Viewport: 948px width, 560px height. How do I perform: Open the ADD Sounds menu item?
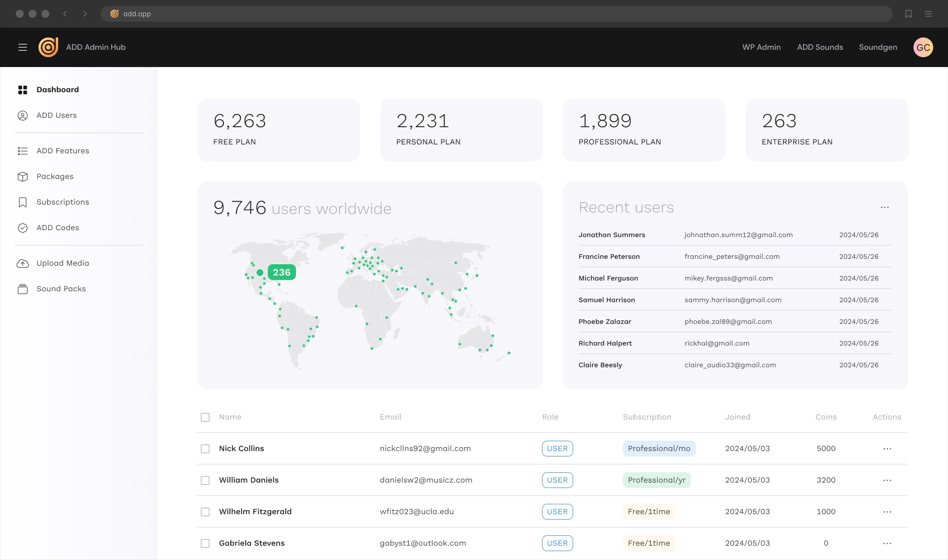820,47
